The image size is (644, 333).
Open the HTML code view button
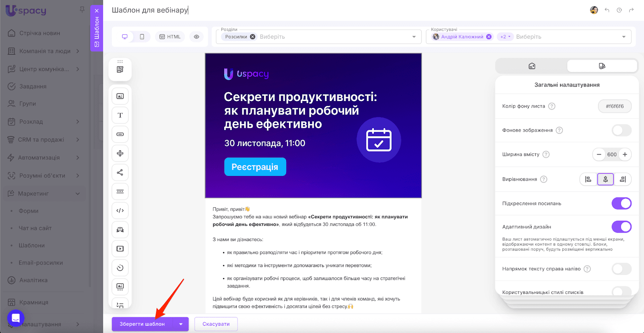coord(170,37)
